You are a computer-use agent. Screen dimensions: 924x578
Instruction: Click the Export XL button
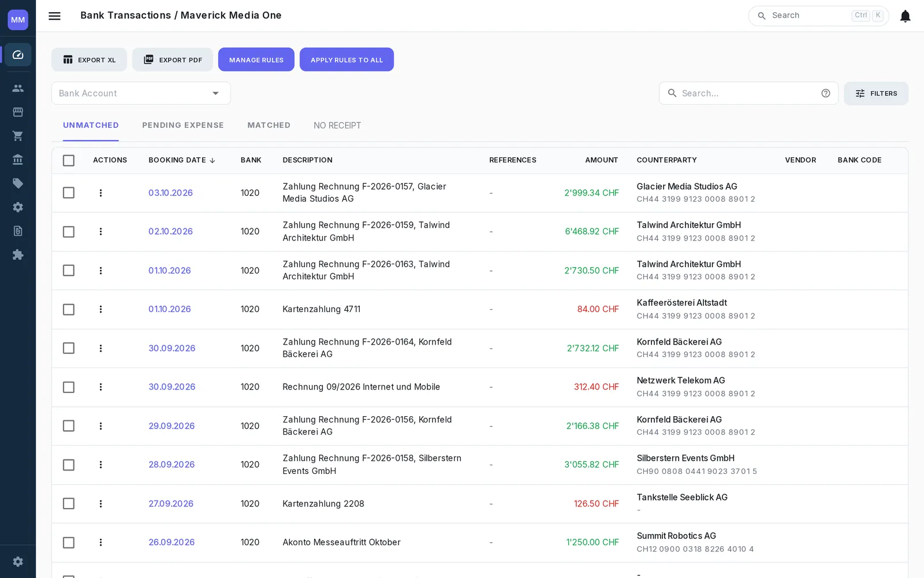89,60
